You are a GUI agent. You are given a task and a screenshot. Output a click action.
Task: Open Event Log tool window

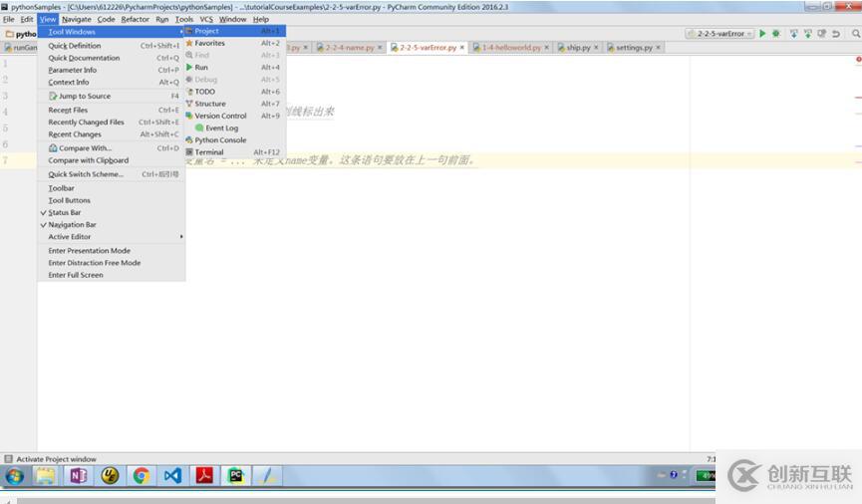[x=235, y=127]
